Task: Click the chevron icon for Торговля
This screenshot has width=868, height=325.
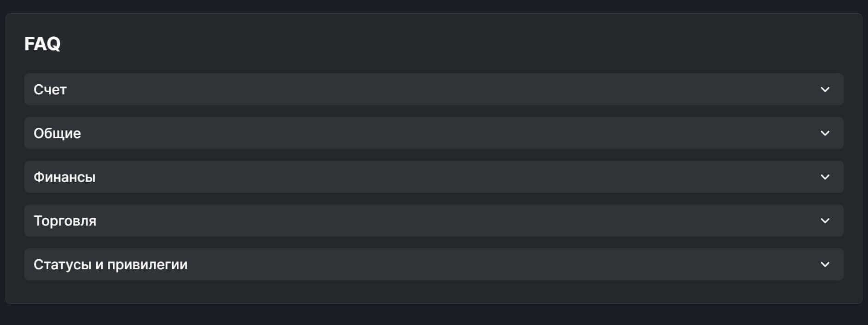Action: (x=825, y=221)
